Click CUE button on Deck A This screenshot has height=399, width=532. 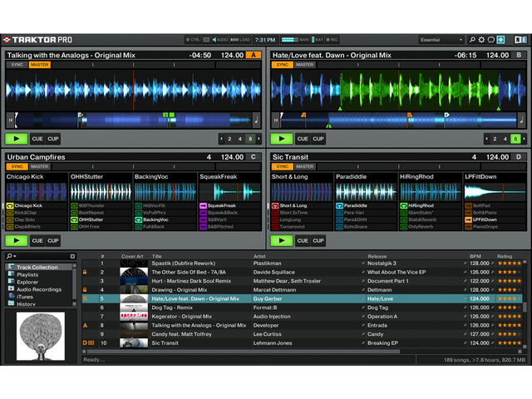coord(37,139)
